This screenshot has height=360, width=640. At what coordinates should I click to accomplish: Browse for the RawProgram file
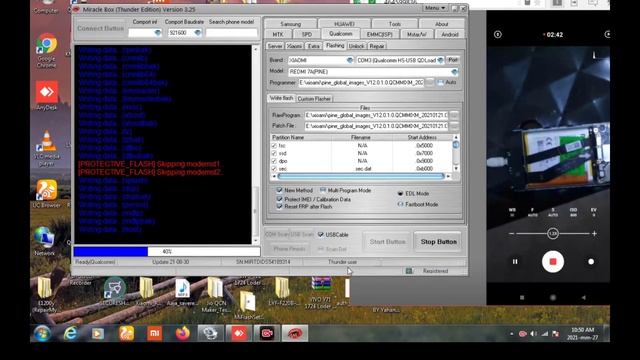pyautogui.click(x=454, y=115)
